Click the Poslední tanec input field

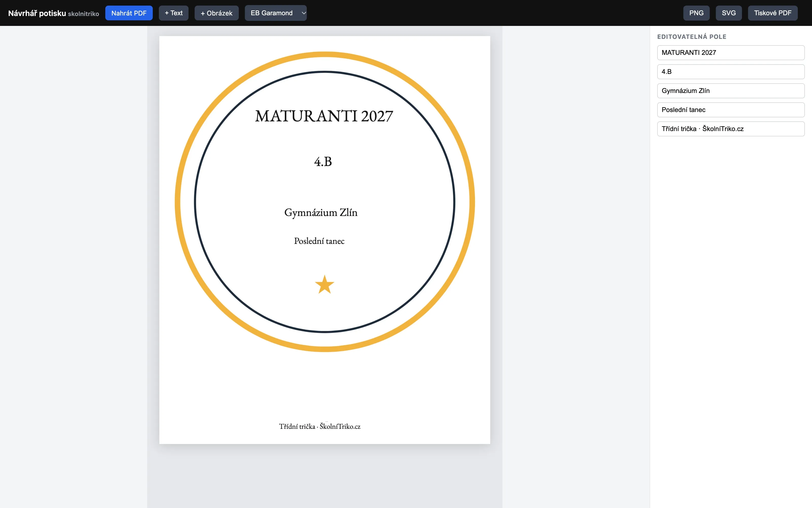(731, 110)
